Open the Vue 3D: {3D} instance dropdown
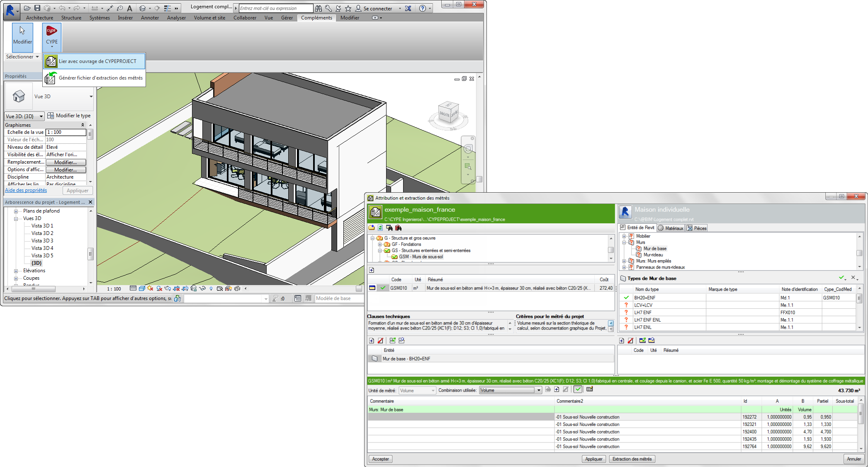This screenshot has width=868, height=467. click(24, 116)
